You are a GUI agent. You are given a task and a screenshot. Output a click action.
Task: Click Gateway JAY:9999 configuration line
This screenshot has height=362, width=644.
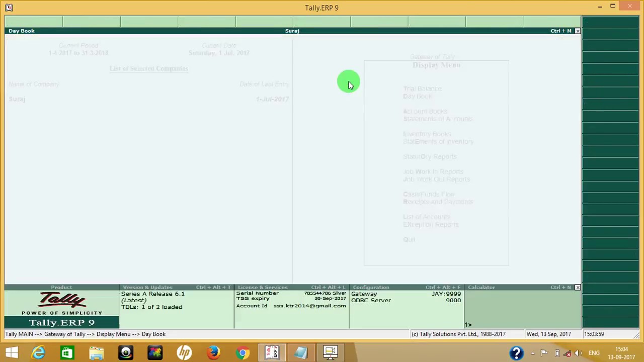coord(406,294)
